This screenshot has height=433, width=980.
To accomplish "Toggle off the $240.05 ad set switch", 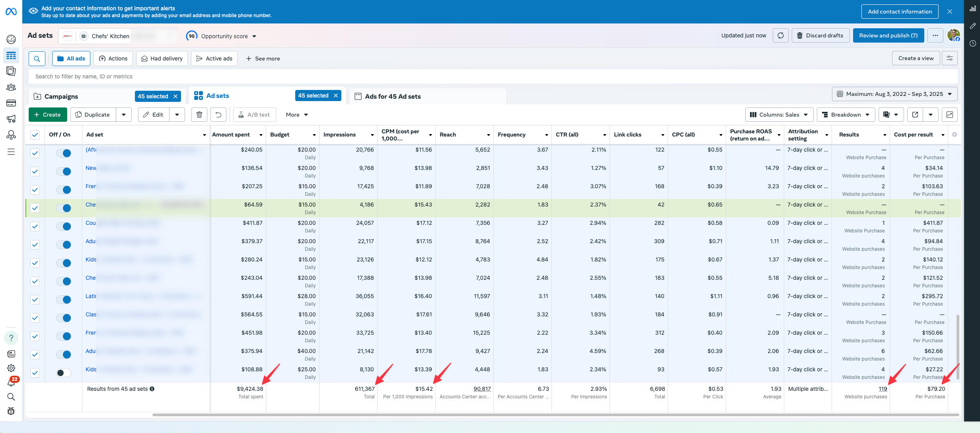I will click(x=63, y=153).
